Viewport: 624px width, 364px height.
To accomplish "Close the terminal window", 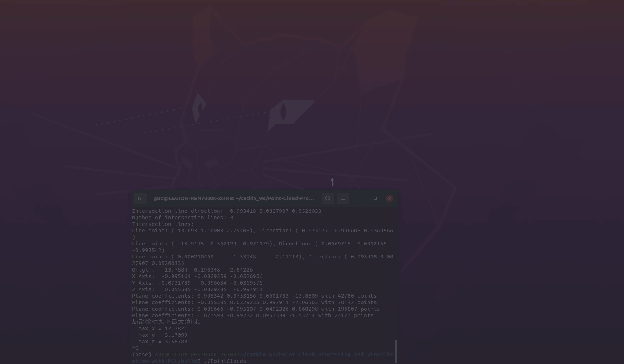I will point(390,198).
